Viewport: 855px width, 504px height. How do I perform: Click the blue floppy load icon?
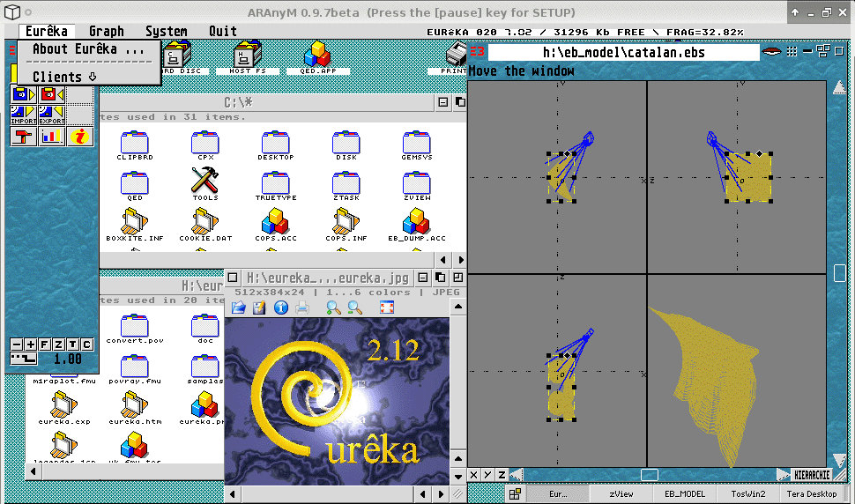24,94
